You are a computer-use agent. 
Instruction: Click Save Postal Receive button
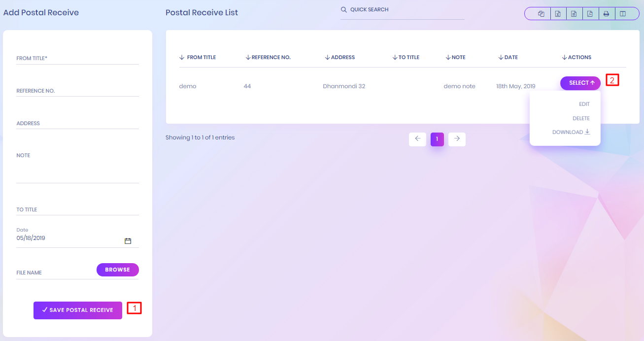tap(78, 310)
